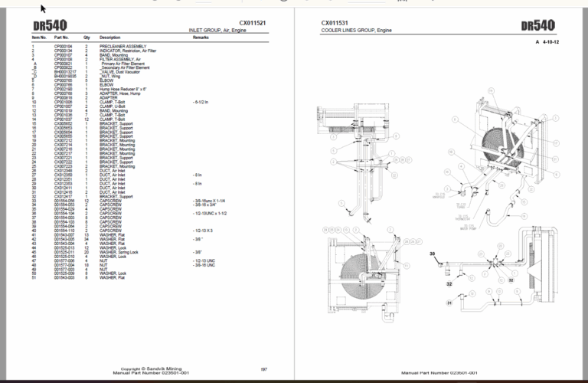Image resolution: width=588 pixels, height=383 pixels.
Task: Click page number 197 at page bottom
Action: point(263,369)
